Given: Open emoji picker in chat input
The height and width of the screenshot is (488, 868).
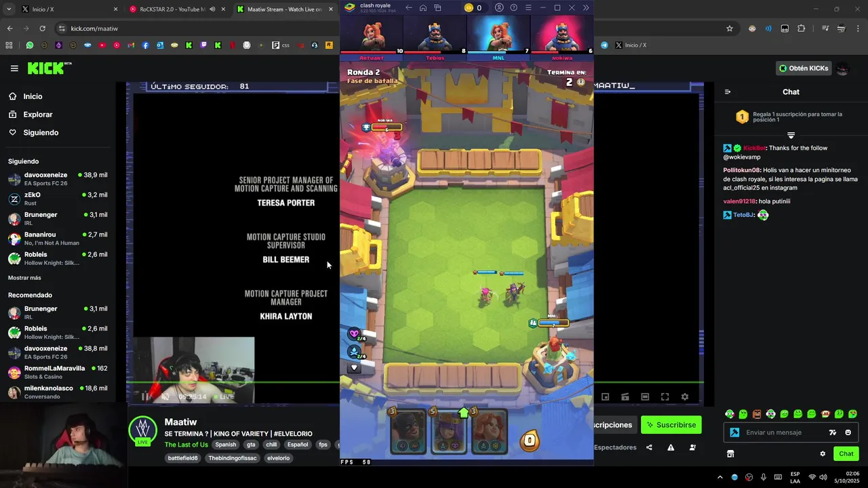Looking at the screenshot, I should click(x=848, y=432).
